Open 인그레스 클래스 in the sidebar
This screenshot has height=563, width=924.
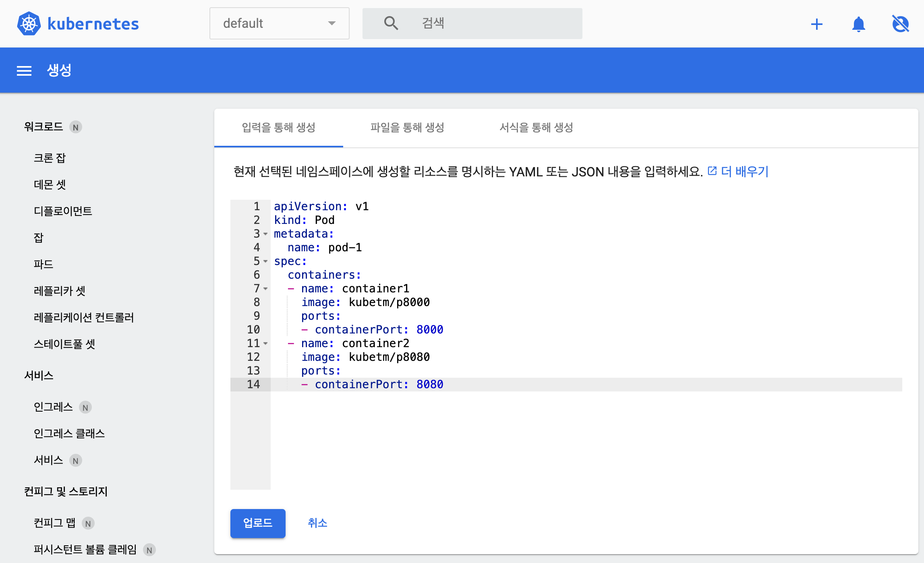pos(69,433)
